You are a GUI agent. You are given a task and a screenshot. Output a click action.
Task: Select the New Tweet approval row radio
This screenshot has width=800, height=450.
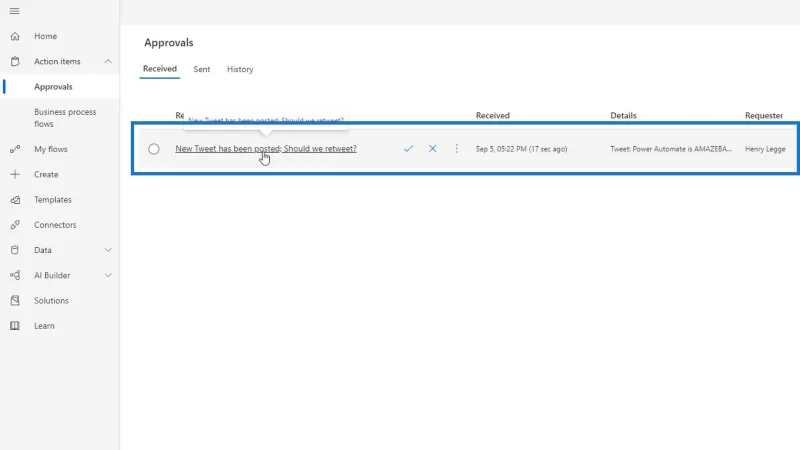(x=154, y=149)
